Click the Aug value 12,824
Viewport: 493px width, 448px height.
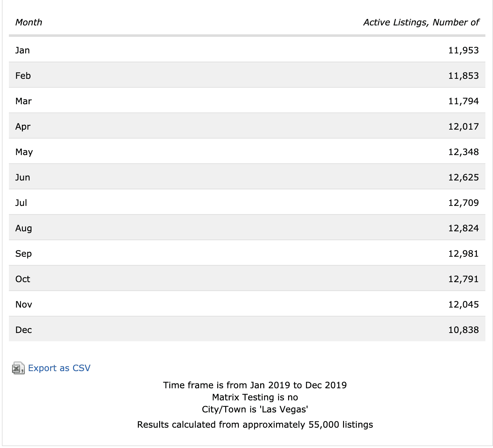(x=463, y=228)
